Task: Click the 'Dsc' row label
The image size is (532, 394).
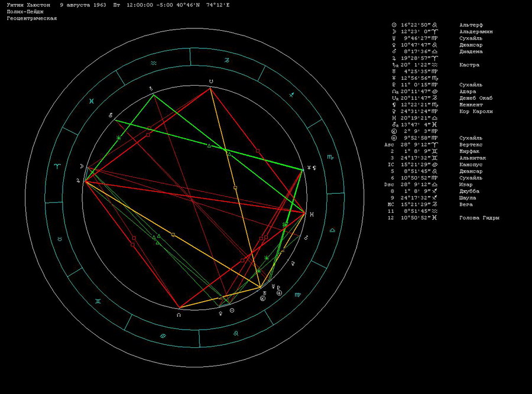Action: (389, 184)
